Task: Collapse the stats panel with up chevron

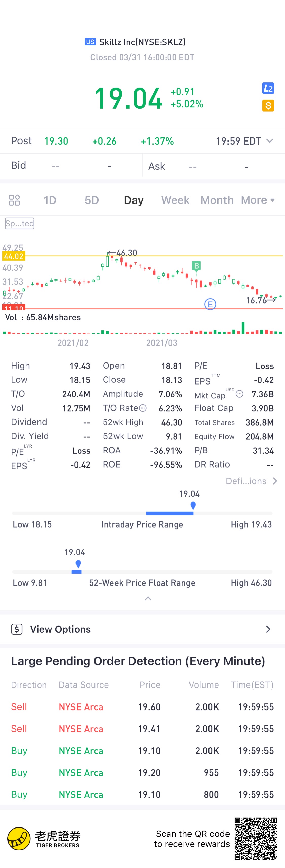Action: click(x=148, y=599)
